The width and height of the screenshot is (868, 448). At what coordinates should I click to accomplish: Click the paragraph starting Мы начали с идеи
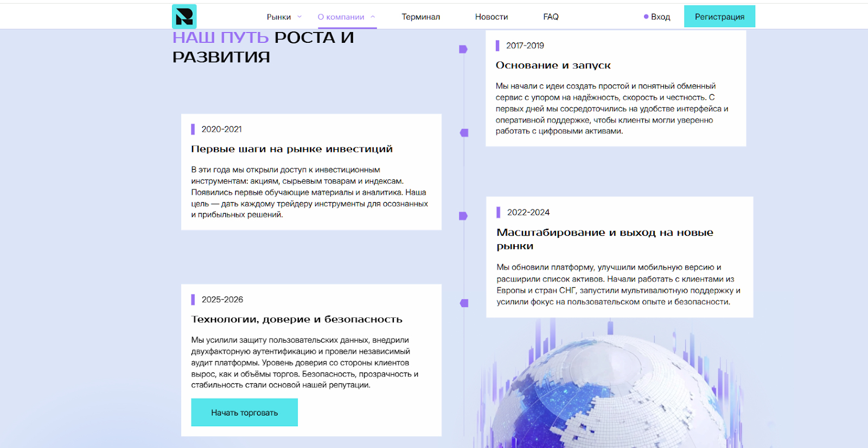[x=612, y=108]
